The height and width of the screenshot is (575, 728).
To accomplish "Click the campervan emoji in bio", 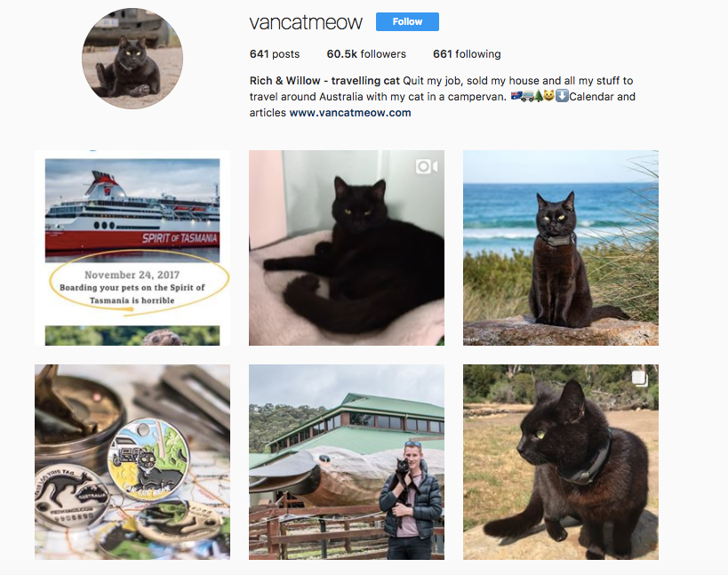I will pyautogui.click(x=527, y=96).
